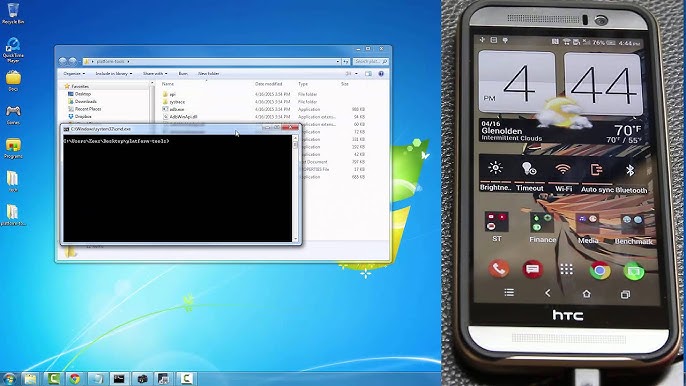Screen dimensions: 686x386
Task: Tap Messages icon on HTC dock
Action: (x=532, y=269)
